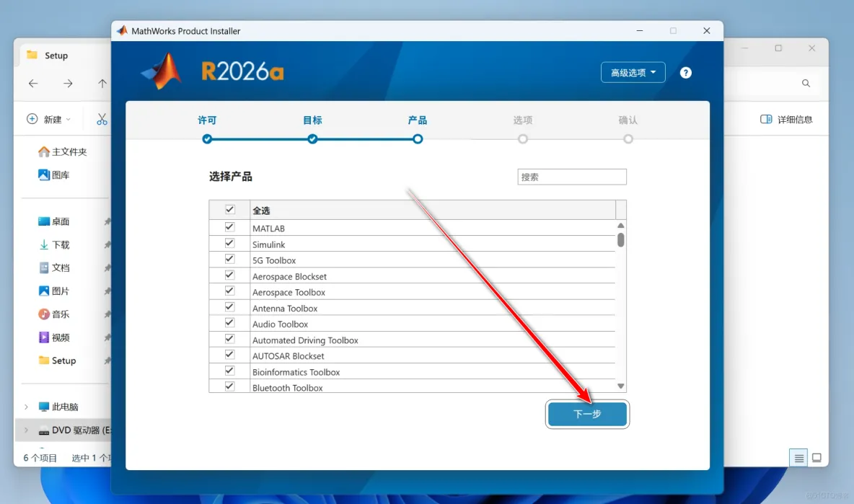Click the forward arrow in Explorer window
Viewport: 854px width, 504px height.
pos(68,83)
